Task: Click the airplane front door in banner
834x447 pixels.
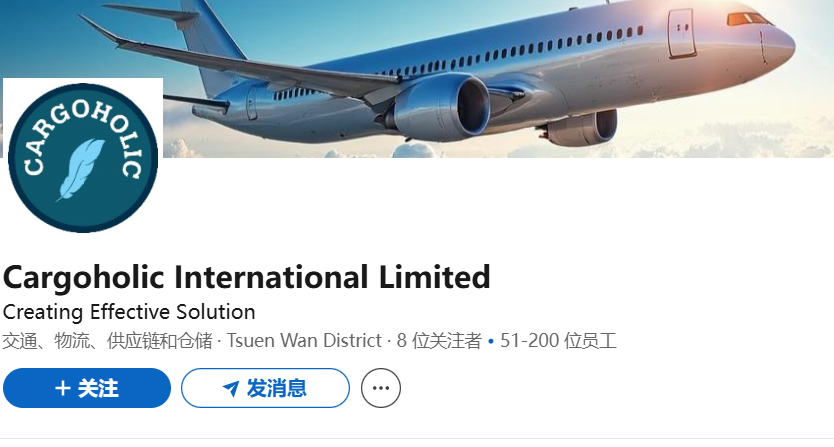Action: [x=681, y=33]
